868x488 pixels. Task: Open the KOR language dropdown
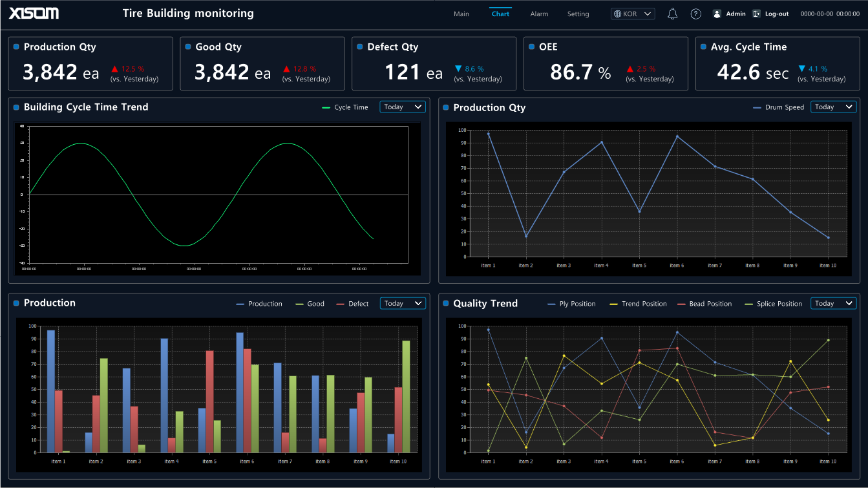point(633,14)
